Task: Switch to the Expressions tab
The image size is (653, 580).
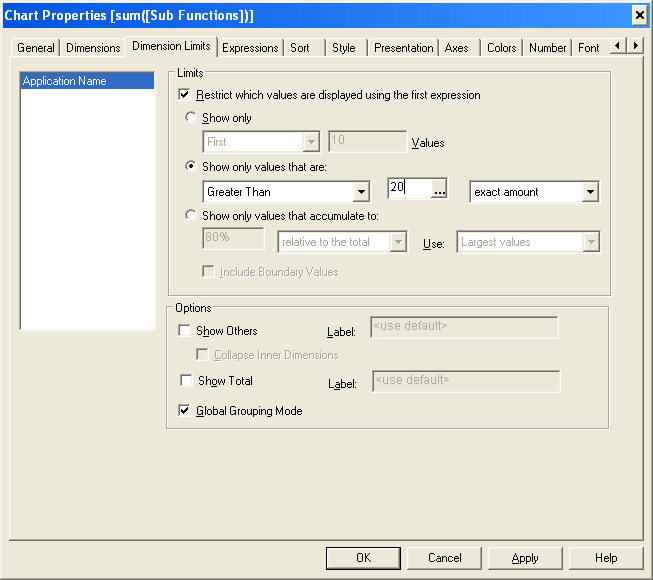Action: pyautogui.click(x=250, y=48)
